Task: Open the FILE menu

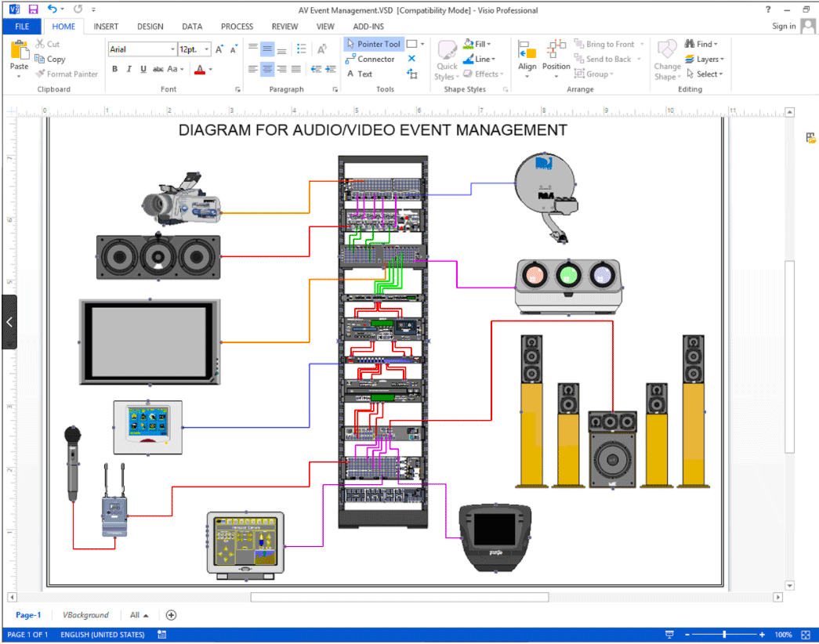Action: (x=22, y=27)
